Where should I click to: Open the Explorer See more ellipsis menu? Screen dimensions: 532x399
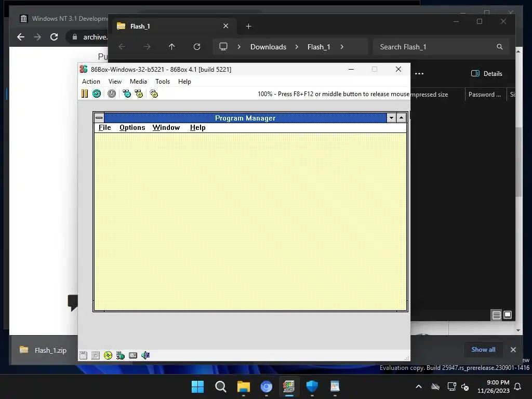419,74
